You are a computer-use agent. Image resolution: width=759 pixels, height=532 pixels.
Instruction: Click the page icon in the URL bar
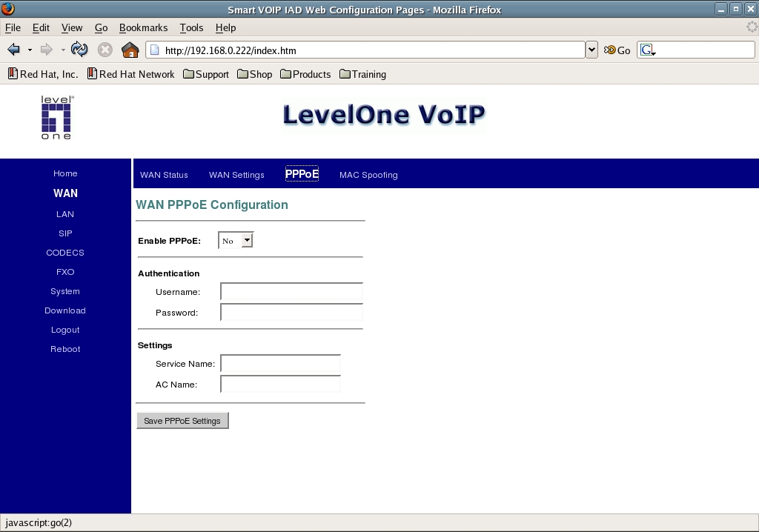[154, 50]
